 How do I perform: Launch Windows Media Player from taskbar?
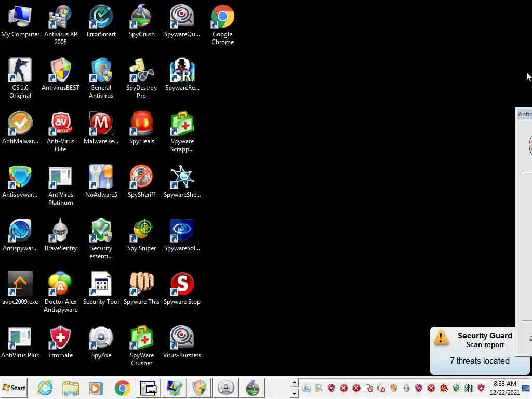coord(96,388)
